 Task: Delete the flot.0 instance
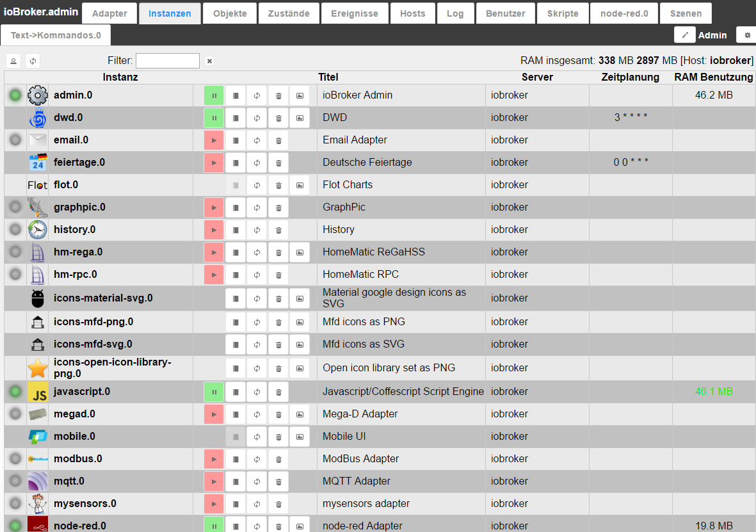pos(278,185)
